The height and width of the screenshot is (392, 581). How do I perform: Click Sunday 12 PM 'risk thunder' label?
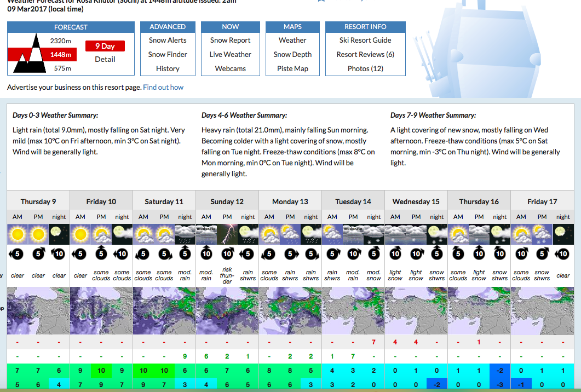pyautogui.click(x=227, y=275)
